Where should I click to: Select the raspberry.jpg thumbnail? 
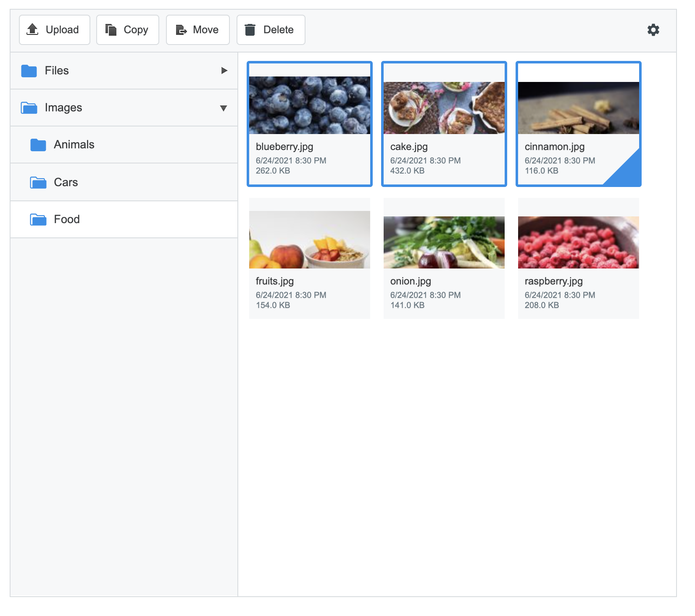click(578, 242)
